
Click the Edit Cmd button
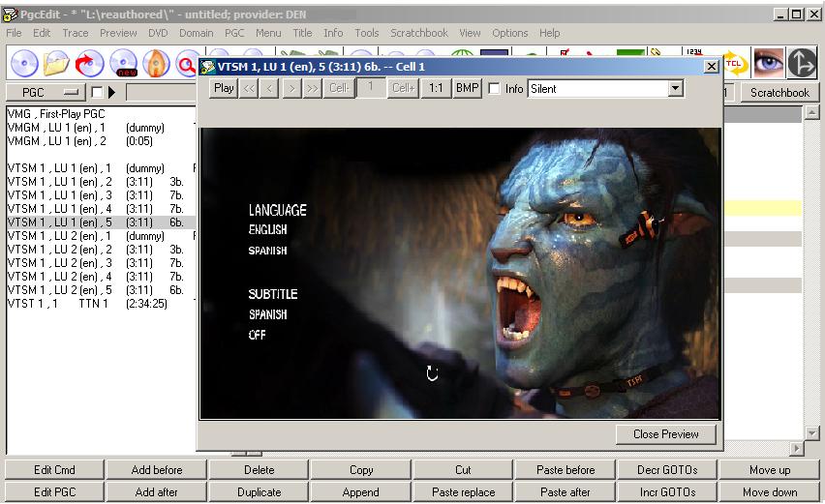click(55, 470)
